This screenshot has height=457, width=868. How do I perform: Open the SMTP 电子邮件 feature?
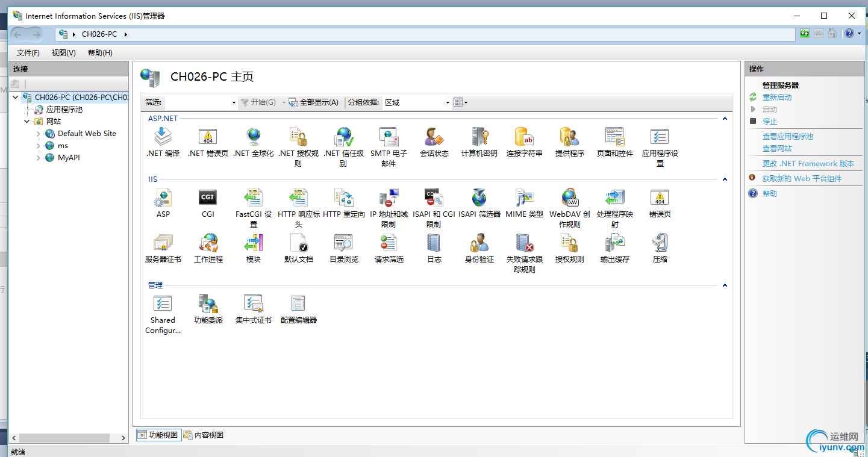pyautogui.click(x=389, y=147)
